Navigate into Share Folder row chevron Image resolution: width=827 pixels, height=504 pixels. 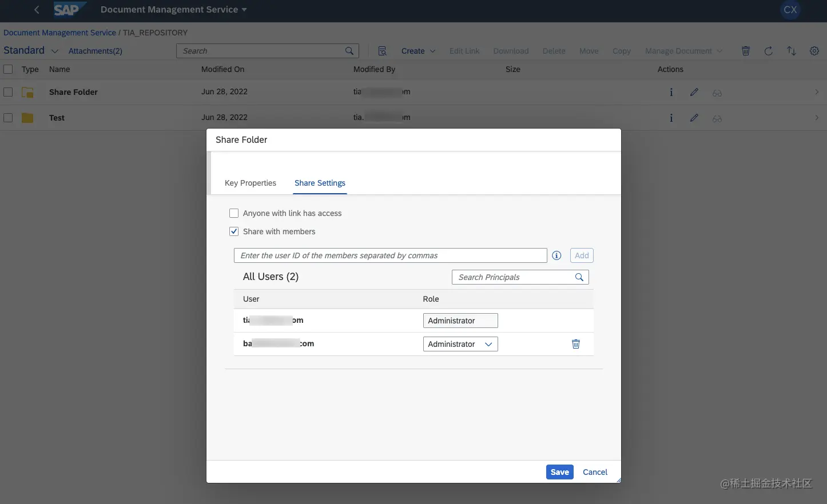[817, 92]
